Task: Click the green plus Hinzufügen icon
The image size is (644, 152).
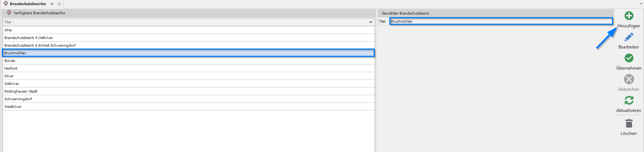Action: [x=629, y=16]
